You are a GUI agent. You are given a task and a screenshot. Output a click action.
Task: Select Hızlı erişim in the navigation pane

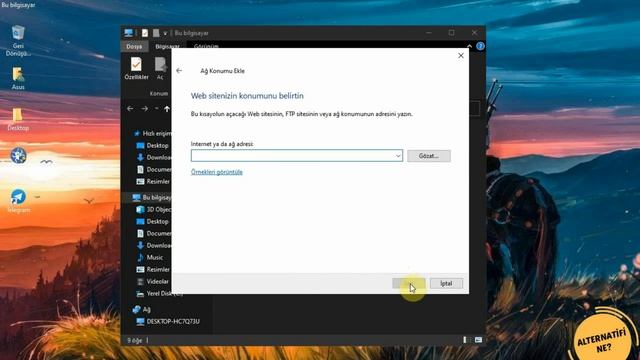[152, 133]
